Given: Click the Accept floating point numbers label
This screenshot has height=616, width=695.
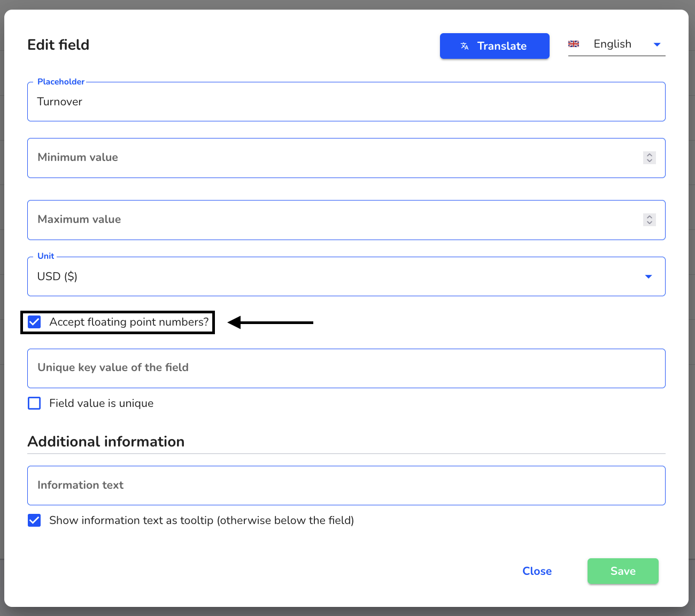Looking at the screenshot, I should pos(129,322).
